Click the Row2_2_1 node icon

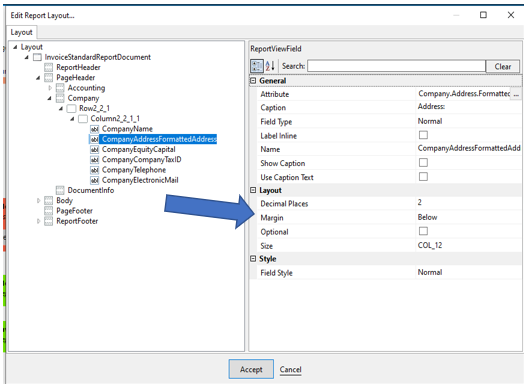pos(72,109)
